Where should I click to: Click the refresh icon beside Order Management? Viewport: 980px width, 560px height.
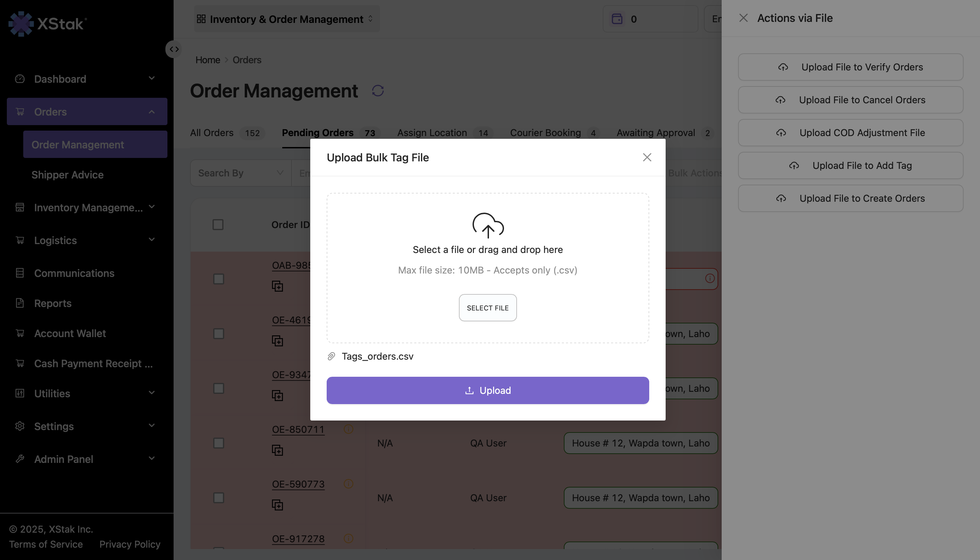tap(378, 91)
